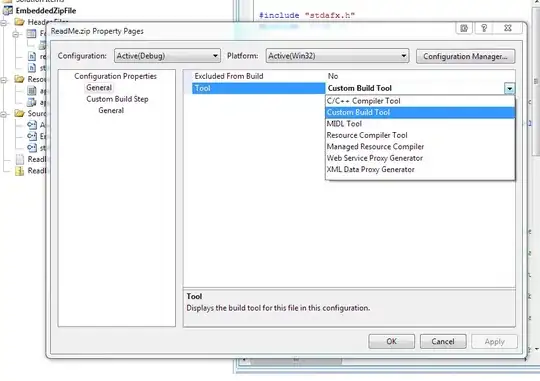This screenshot has height=381, width=540.
Task: Select Configuration Properties root node
Action: (115, 76)
